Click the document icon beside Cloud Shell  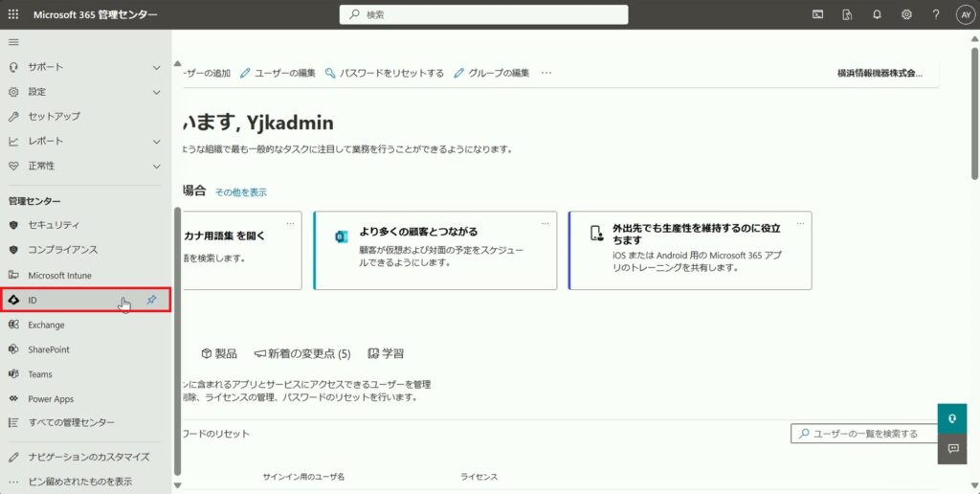(x=847, y=15)
